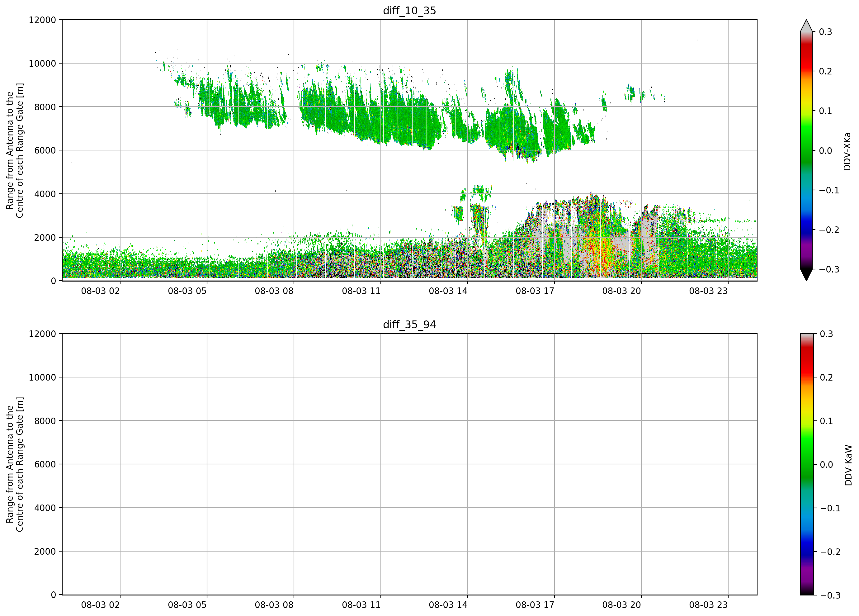The height and width of the screenshot is (616, 859).
Task: Click the top plot's Range y-axis title
Action: [15, 150]
